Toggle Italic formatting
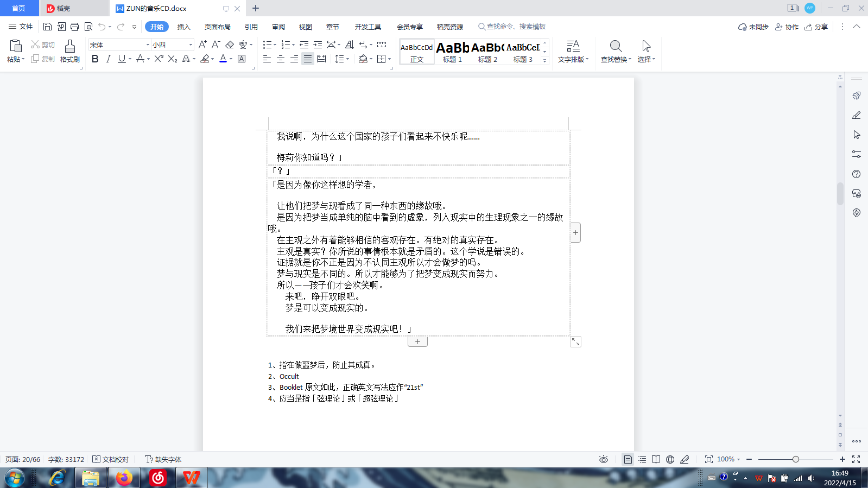This screenshot has height=488, width=868. [108, 59]
